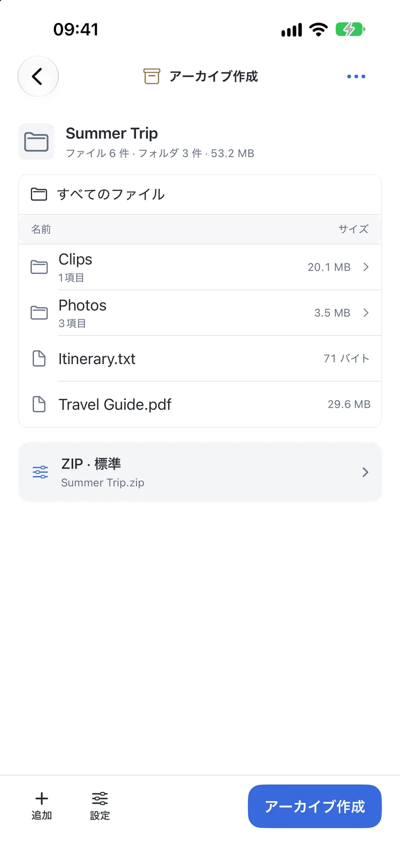Tap the plus 追加 icon
Screen dimensions: 400x868
(x=42, y=799)
